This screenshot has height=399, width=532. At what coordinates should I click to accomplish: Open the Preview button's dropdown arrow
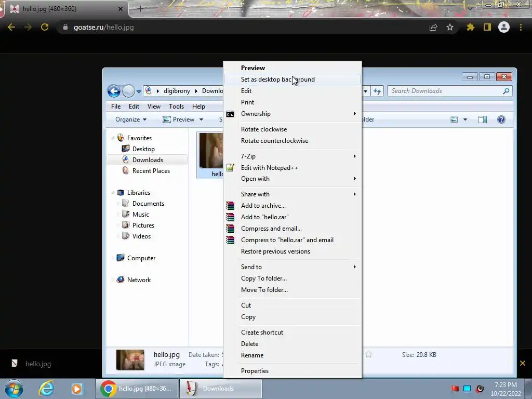coord(201,119)
